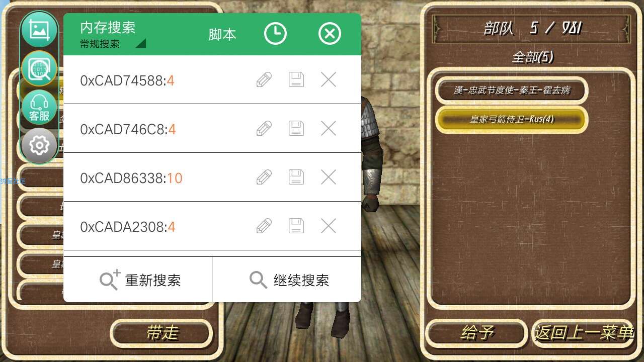Edit value at address 0xCAD74588
This screenshot has height=362, width=644.
point(264,79)
